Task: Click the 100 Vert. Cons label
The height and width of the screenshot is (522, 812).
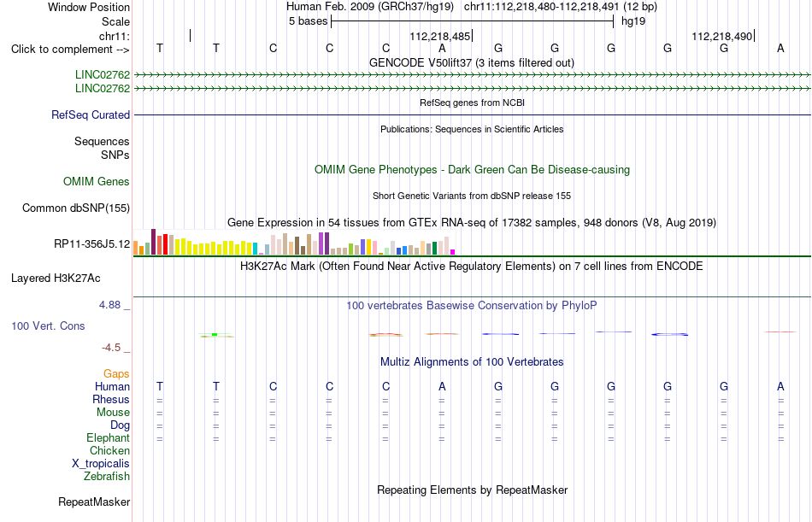Action: [48, 326]
